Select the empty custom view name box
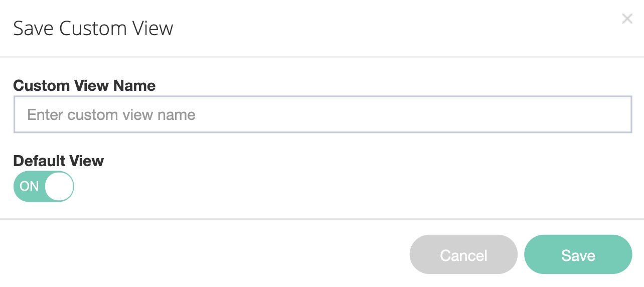This screenshot has height=287, width=644. coord(322,114)
